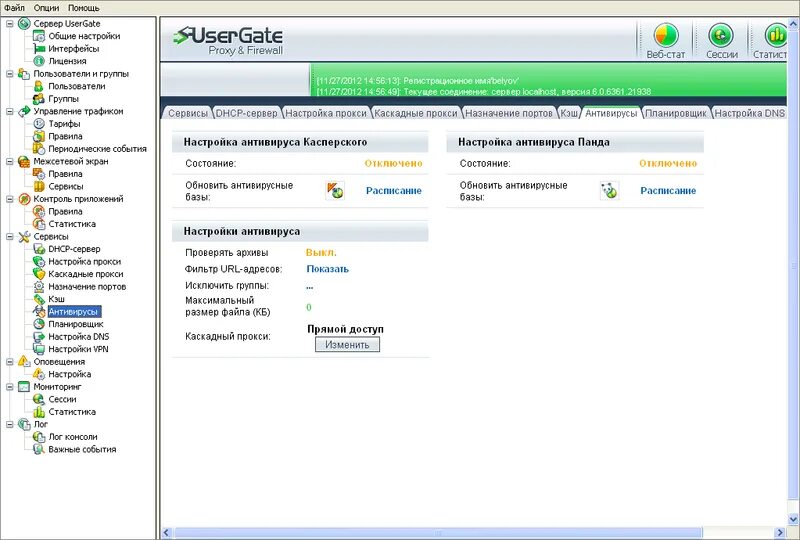The width and height of the screenshot is (800, 540).
Task: Click the Изменить button
Action: tap(347, 345)
